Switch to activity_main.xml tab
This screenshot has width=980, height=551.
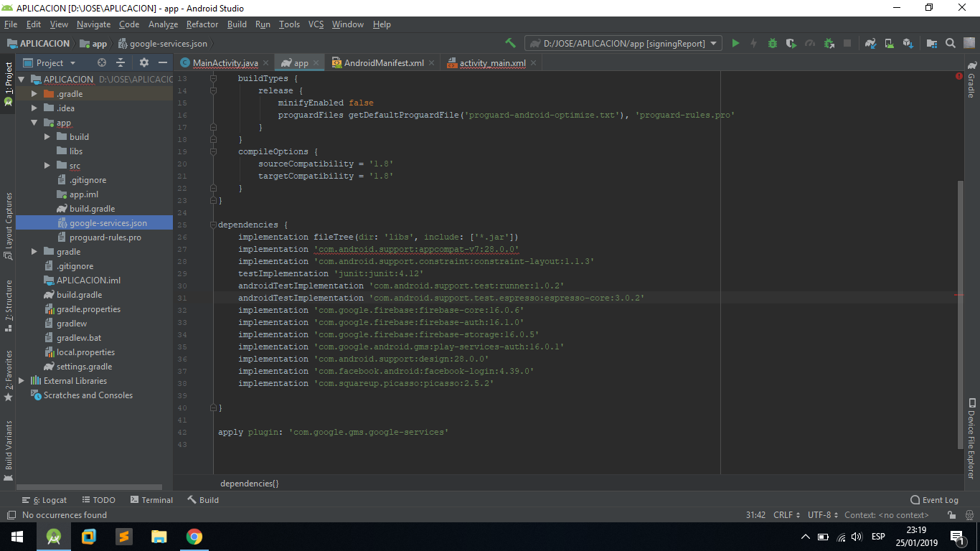point(493,63)
